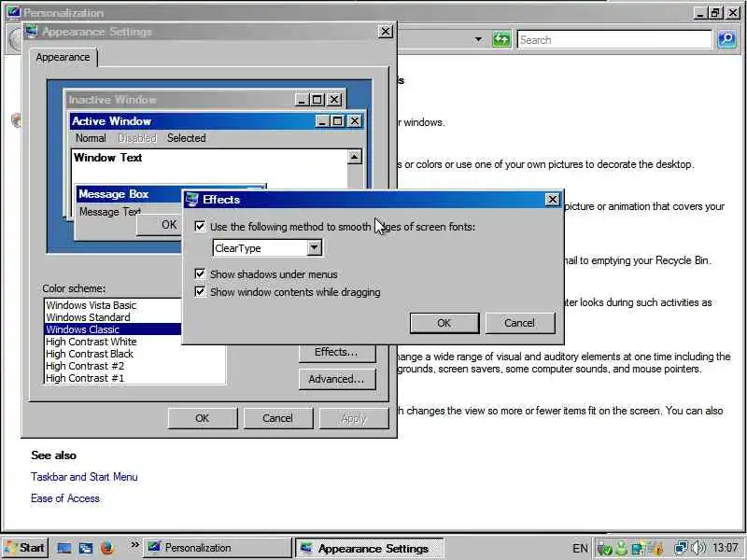Click the volume speaker tray icon
The width and height of the screenshot is (747, 560).
[x=698, y=548]
